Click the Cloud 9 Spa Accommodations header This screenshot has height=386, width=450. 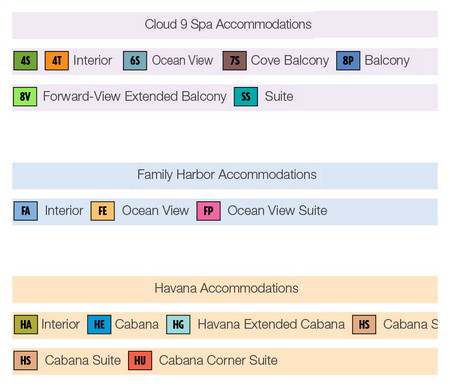225,25
